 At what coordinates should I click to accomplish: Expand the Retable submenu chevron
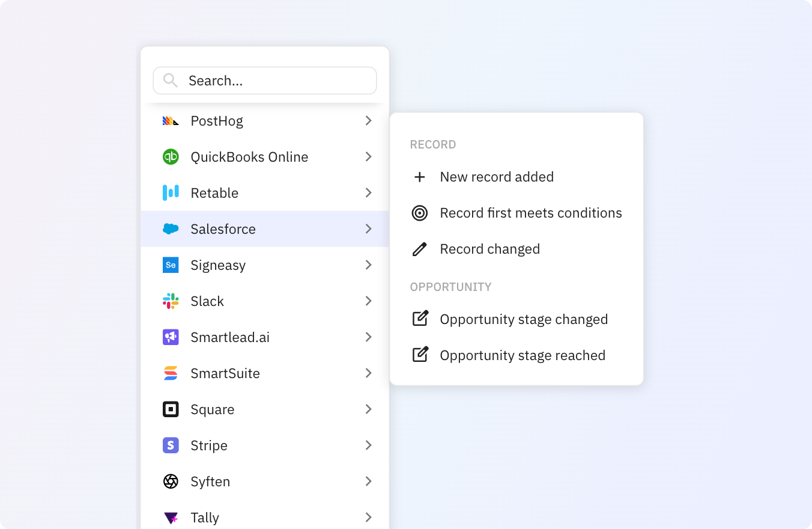point(369,193)
